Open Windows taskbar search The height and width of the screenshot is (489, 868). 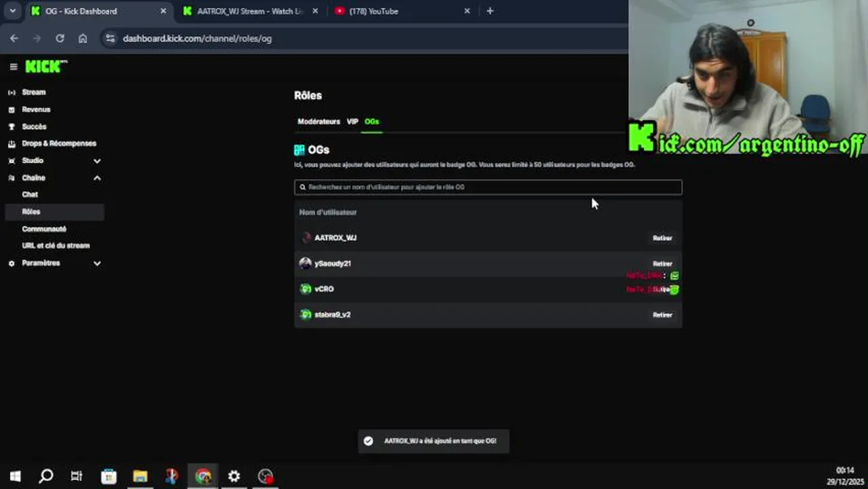tap(46, 477)
